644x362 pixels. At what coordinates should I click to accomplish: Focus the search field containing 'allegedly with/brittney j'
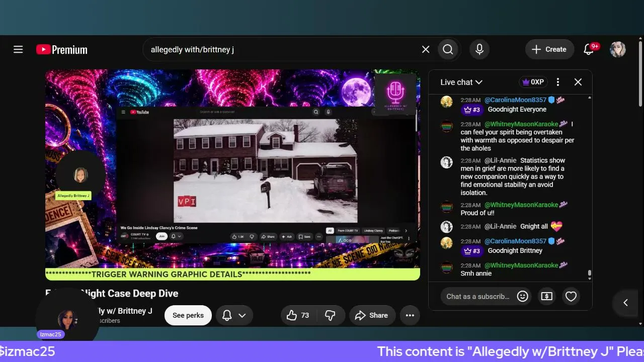pos(284,49)
